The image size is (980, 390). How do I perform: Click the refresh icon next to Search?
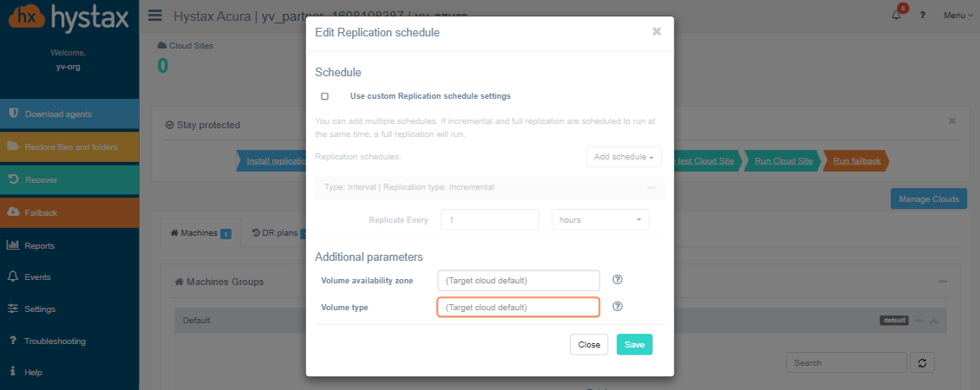coord(922,362)
